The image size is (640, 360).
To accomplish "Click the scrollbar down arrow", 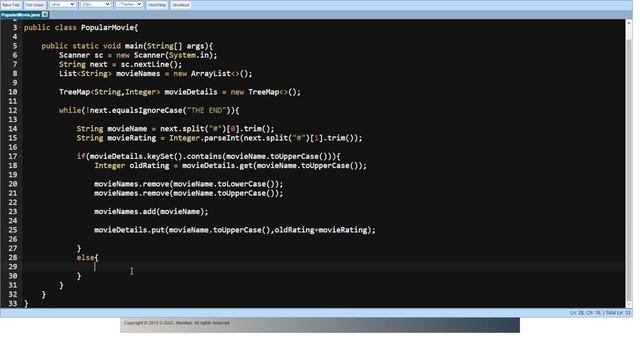I will pos(629,304).
